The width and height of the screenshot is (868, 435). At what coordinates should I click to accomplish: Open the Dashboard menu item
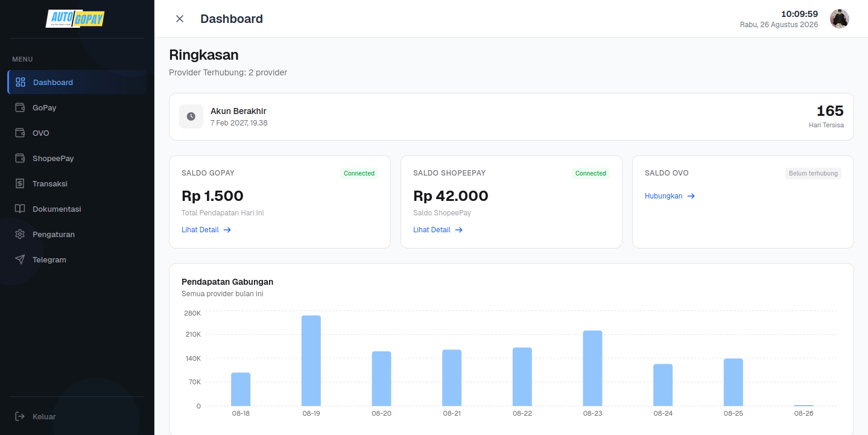coord(77,82)
